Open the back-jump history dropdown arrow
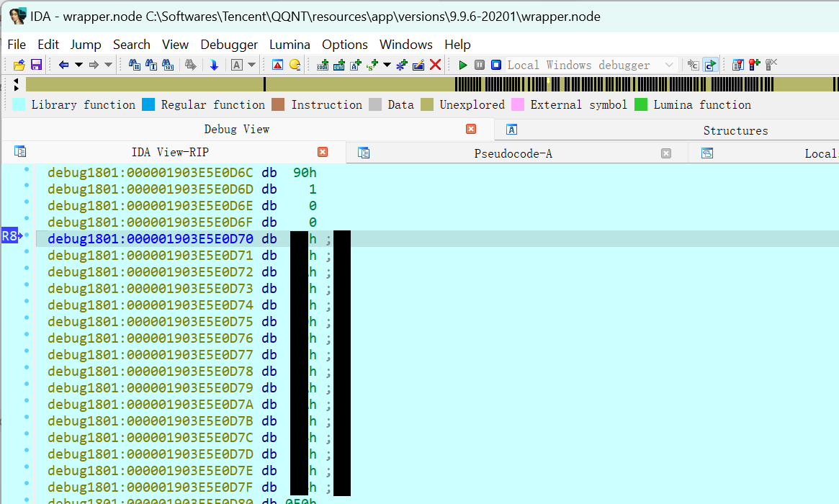Viewport: 839px width, 504px height. pos(78,66)
